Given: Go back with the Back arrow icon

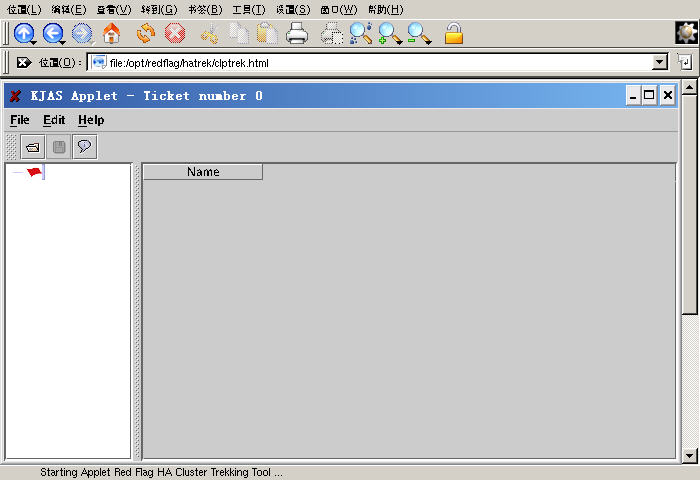Looking at the screenshot, I should 53,33.
